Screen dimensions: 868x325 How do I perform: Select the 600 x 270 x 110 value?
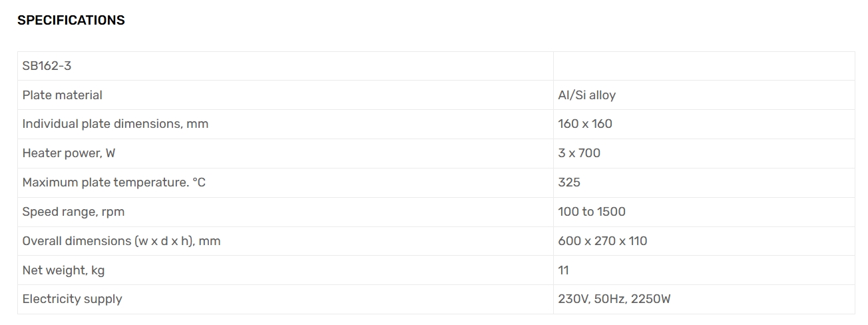tap(602, 241)
